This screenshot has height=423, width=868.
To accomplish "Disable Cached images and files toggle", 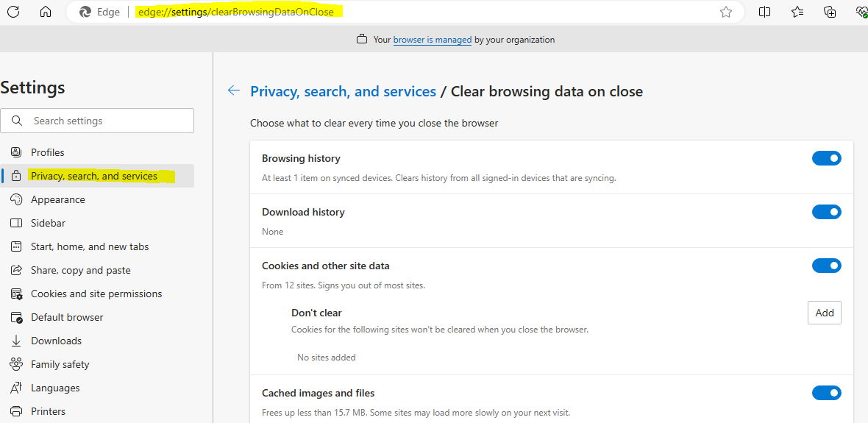I will point(827,393).
